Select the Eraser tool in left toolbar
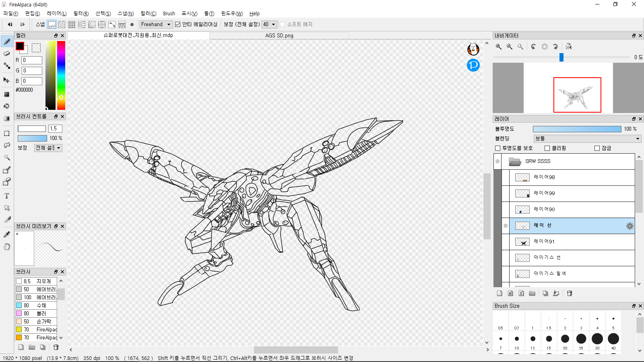 tap(7, 53)
